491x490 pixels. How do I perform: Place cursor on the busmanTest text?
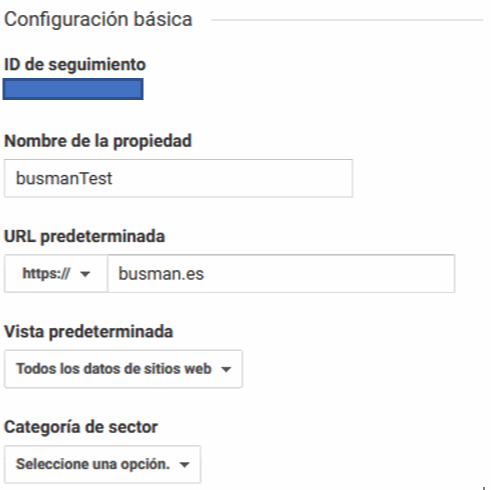pos(64,178)
